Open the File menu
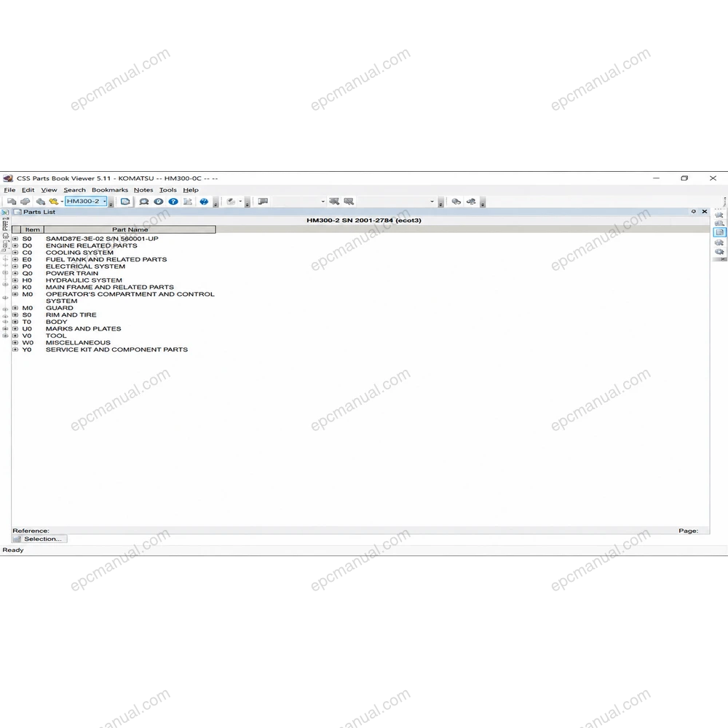This screenshot has height=728, width=728. click(9, 190)
